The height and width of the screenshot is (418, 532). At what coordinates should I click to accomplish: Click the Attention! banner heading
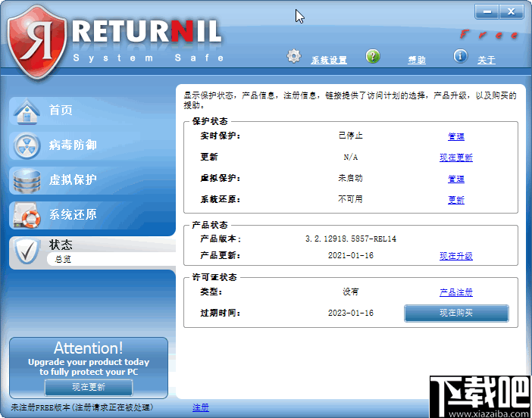coord(88,348)
